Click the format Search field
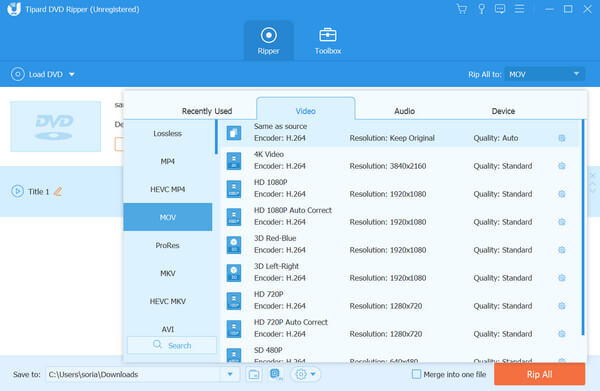This screenshot has width=600, height=391. 172,345
